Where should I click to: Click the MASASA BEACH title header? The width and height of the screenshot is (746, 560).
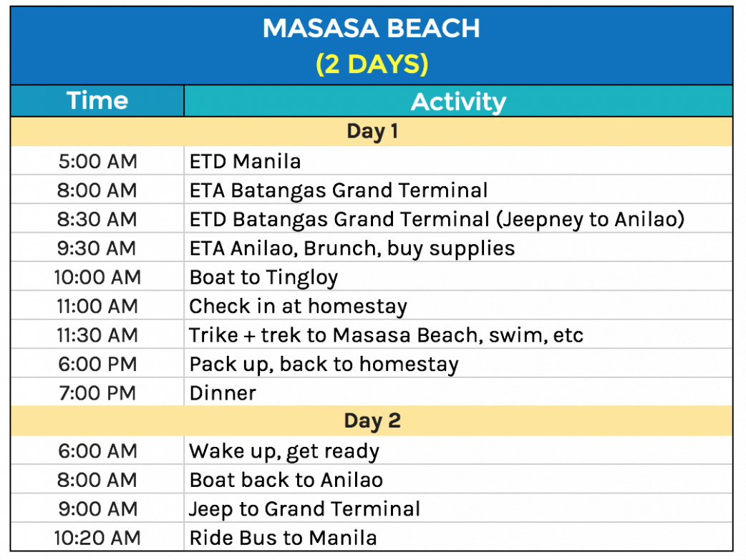point(371,29)
